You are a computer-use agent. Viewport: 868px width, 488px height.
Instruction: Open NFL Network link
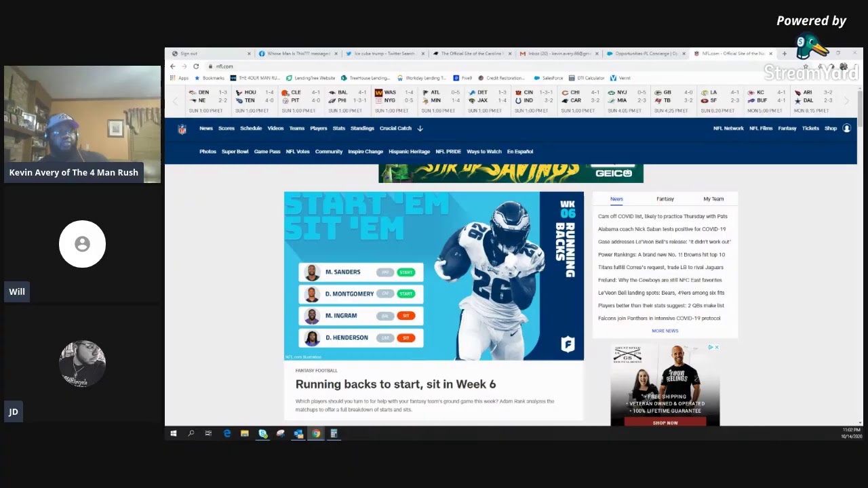[728, 128]
